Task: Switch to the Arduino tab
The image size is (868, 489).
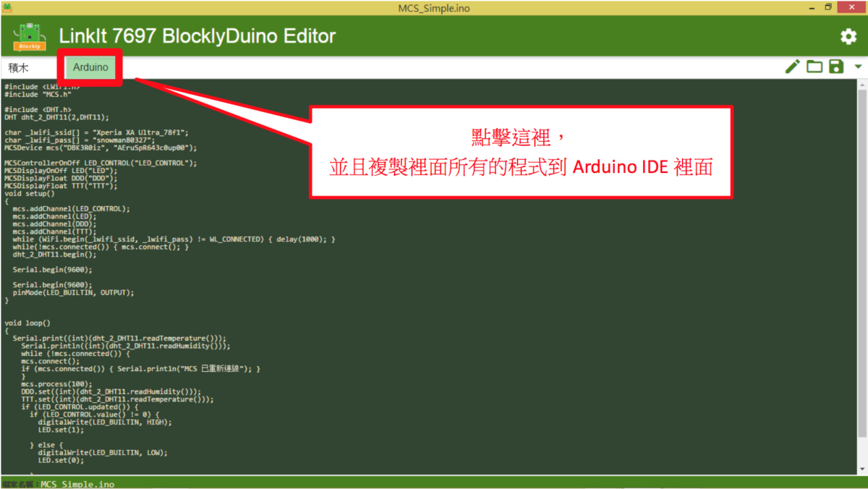Action: (x=90, y=67)
